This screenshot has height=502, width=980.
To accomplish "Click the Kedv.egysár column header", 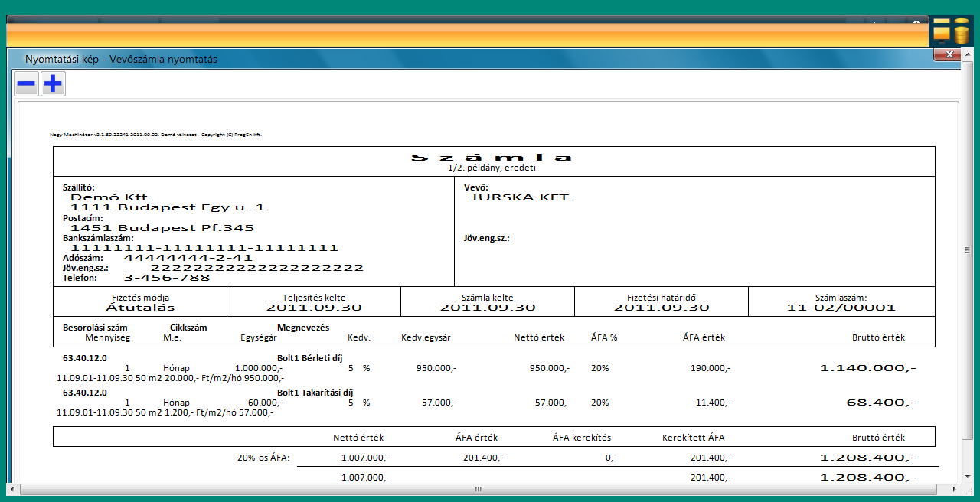I will pyautogui.click(x=426, y=337).
